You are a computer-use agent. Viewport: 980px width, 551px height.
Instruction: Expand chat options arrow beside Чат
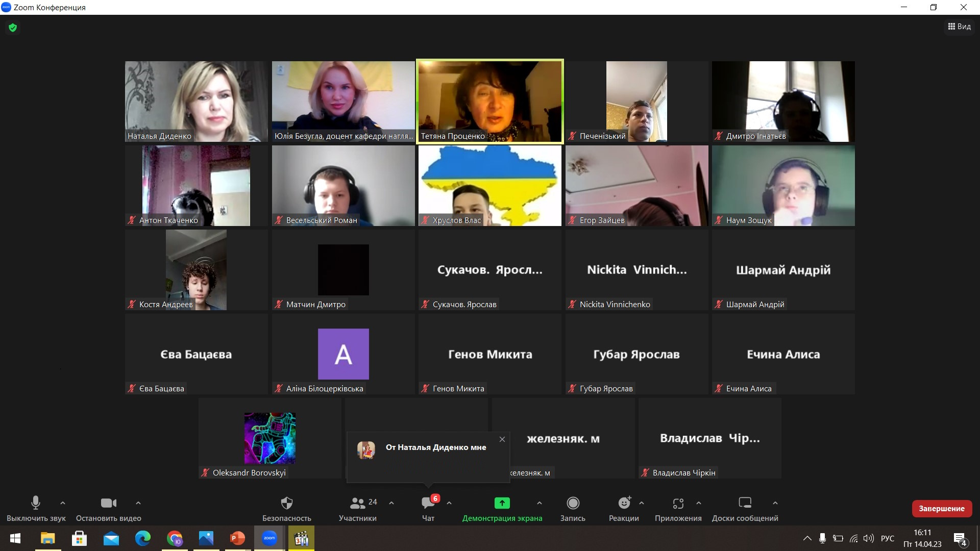(449, 503)
